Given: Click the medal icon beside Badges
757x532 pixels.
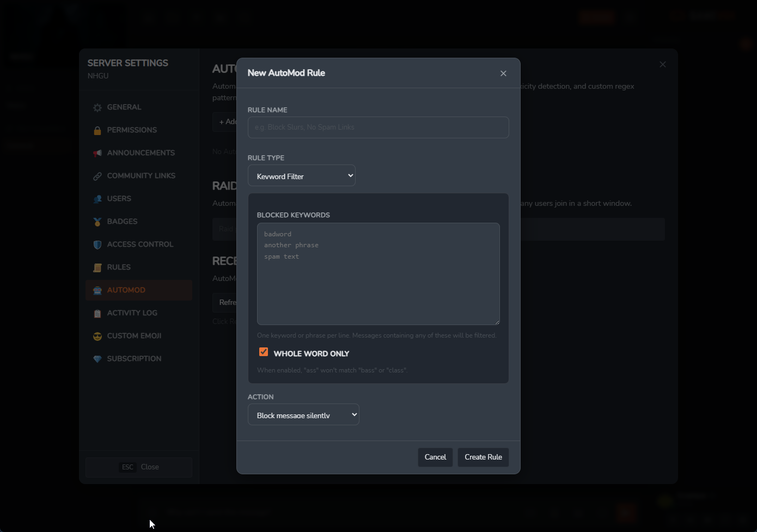Looking at the screenshot, I should (x=97, y=222).
